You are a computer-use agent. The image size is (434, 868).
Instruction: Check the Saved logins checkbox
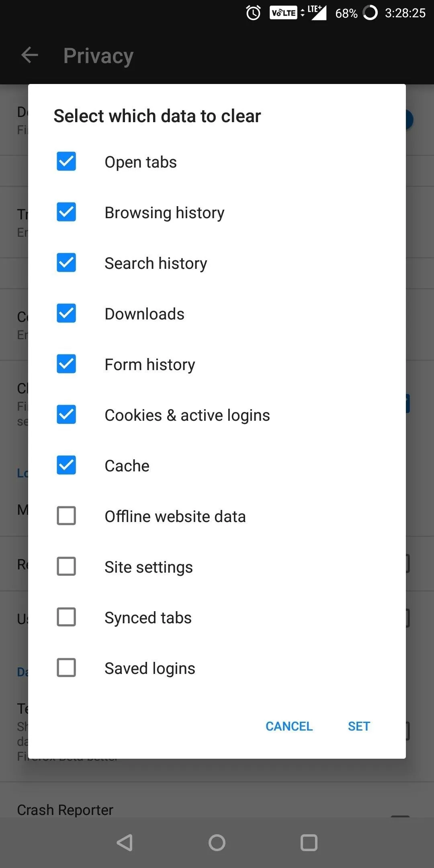tap(66, 668)
